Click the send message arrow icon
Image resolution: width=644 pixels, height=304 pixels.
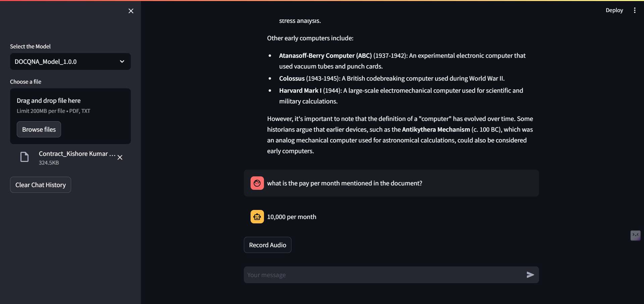tap(530, 275)
